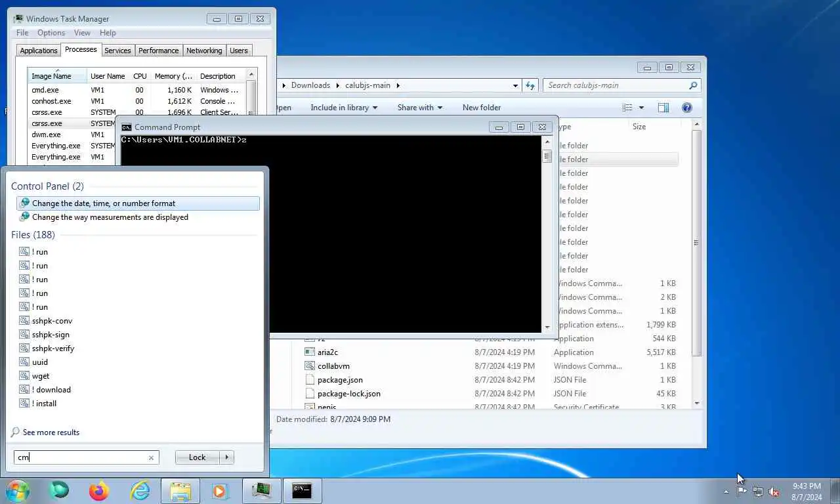Toggle the Explorer preview pane icon

pyautogui.click(x=663, y=108)
